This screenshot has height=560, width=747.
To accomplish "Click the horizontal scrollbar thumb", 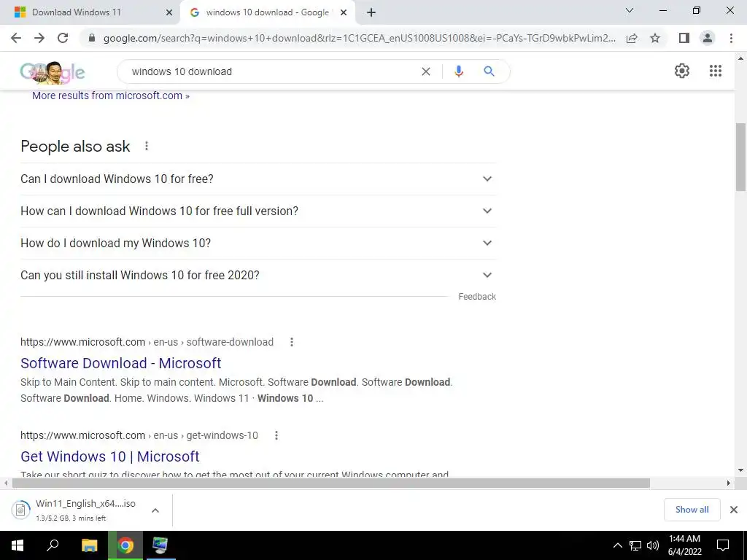I will tap(330, 483).
